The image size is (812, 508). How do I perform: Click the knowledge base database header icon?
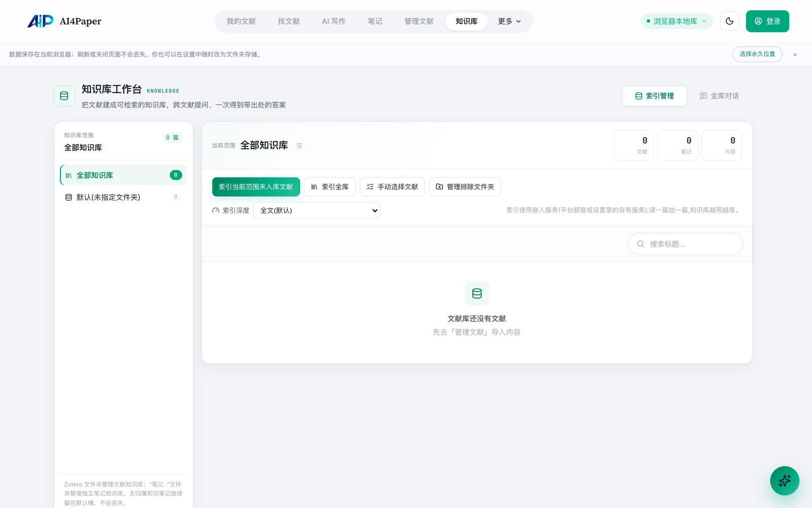[64, 96]
